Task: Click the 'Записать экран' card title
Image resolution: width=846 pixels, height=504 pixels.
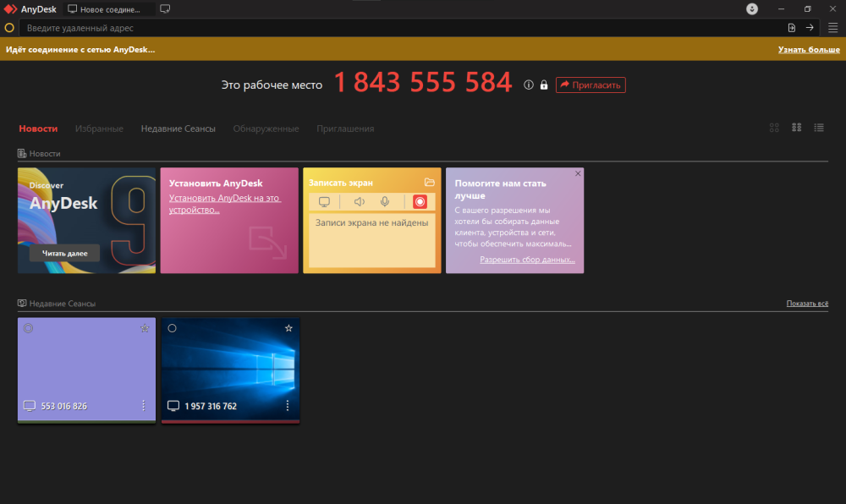Action: [340, 183]
